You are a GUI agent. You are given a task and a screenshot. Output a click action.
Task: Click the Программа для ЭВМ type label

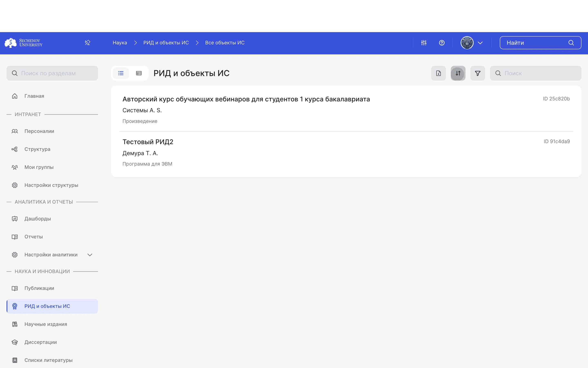147,164
